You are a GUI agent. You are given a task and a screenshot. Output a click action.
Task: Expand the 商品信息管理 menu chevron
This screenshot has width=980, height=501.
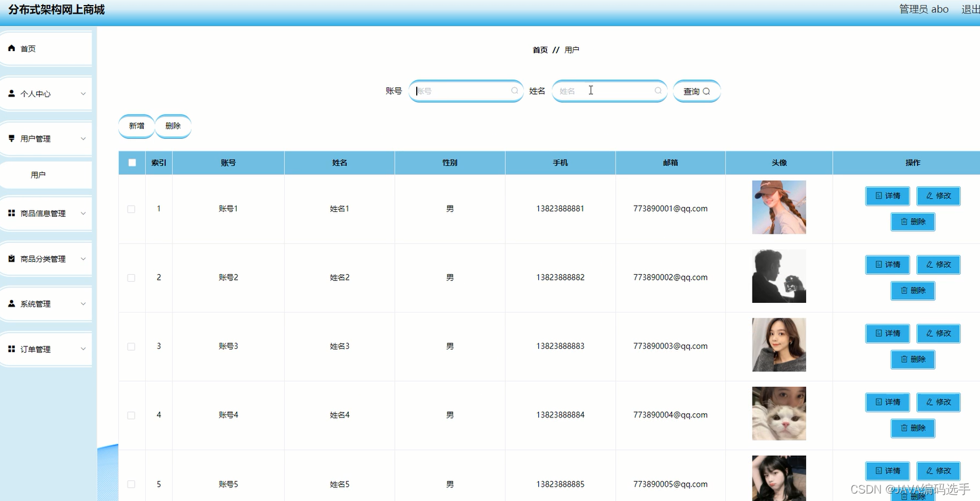point(83,213)
